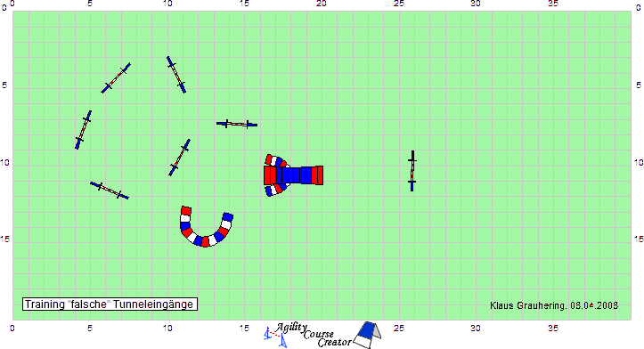The height and width of the screenshot is (349, 644).
Task: Select the straight blue tunnel with red ends
Action: point(293,175)
